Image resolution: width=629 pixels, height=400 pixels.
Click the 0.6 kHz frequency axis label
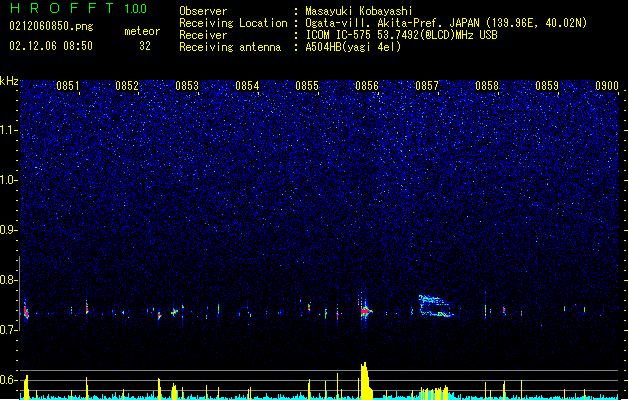click(9, 380)
